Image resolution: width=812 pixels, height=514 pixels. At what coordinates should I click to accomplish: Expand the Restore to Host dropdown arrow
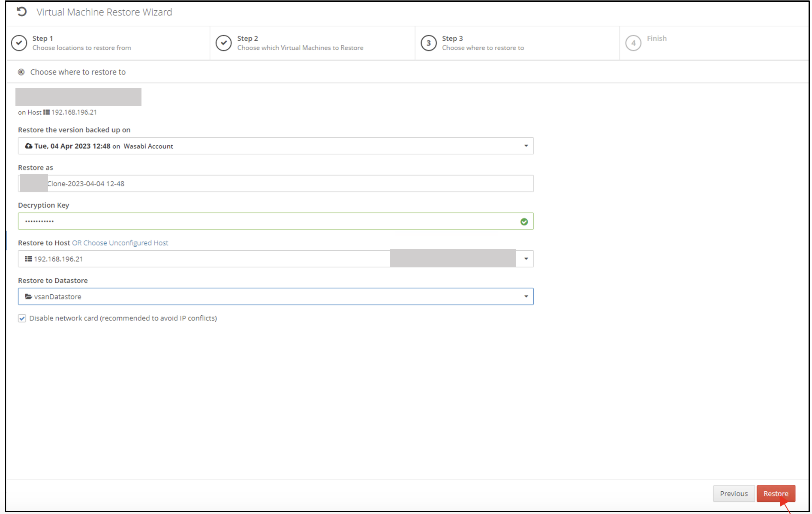[526, 259]
